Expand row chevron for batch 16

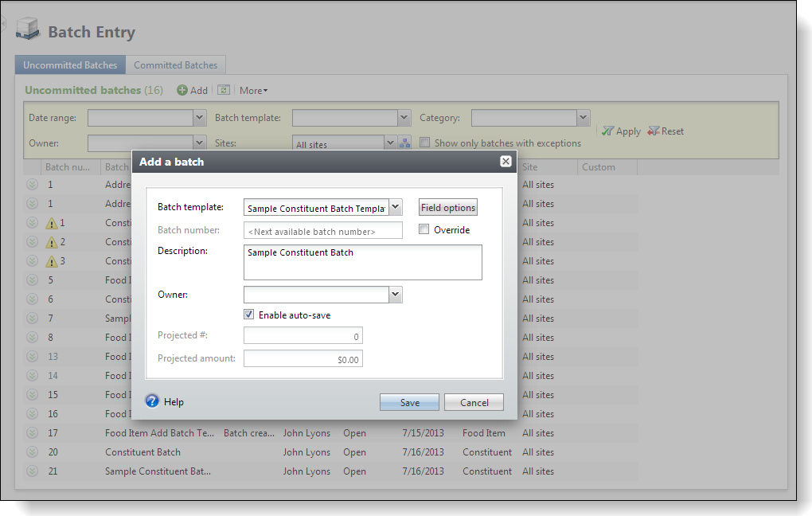pyautogui.click(x=32, y=414)
